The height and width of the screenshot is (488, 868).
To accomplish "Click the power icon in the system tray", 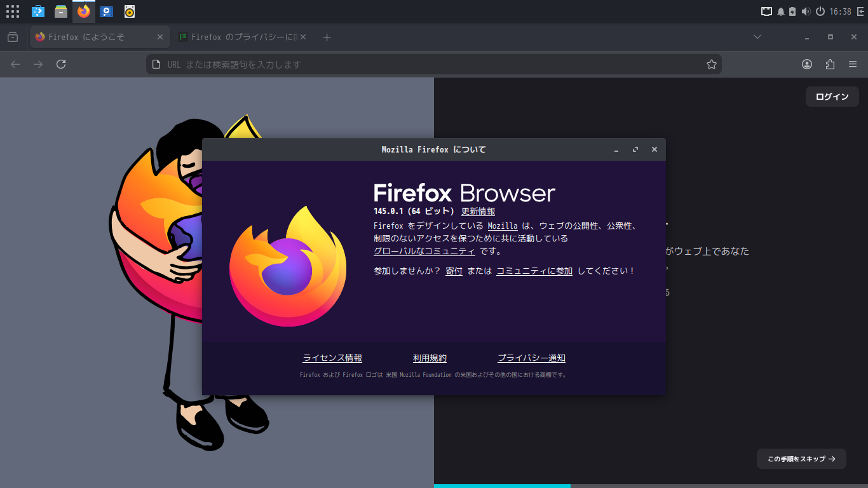I will 820,11.
